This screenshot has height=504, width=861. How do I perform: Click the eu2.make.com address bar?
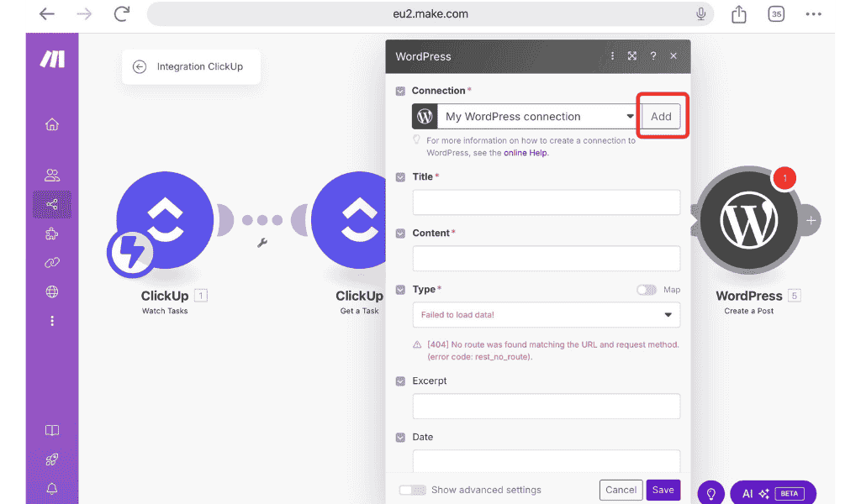click(x=430, y=13)
